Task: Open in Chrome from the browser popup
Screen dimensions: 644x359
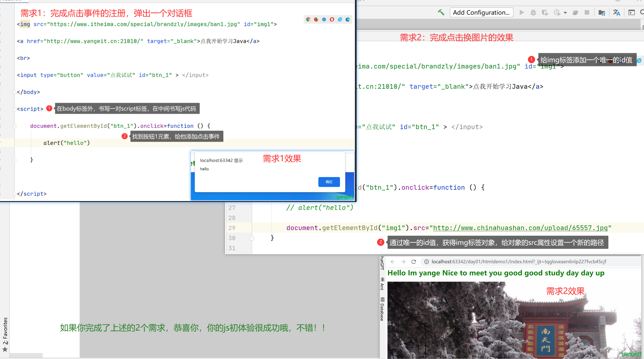Action: (308, 19)
